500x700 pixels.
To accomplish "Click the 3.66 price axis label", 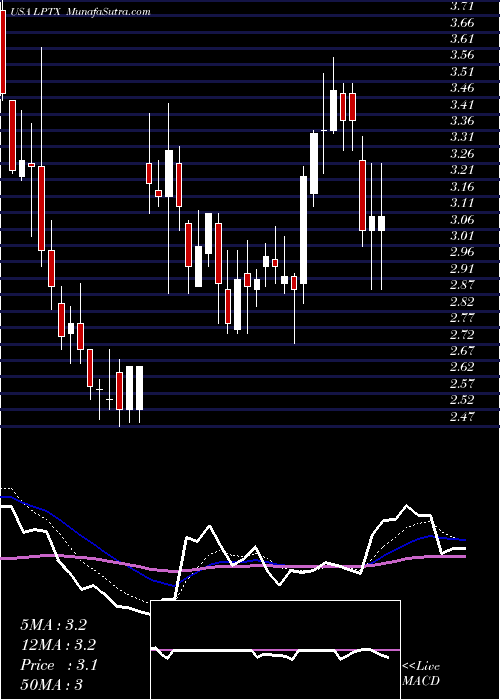I will coord(462,23).
